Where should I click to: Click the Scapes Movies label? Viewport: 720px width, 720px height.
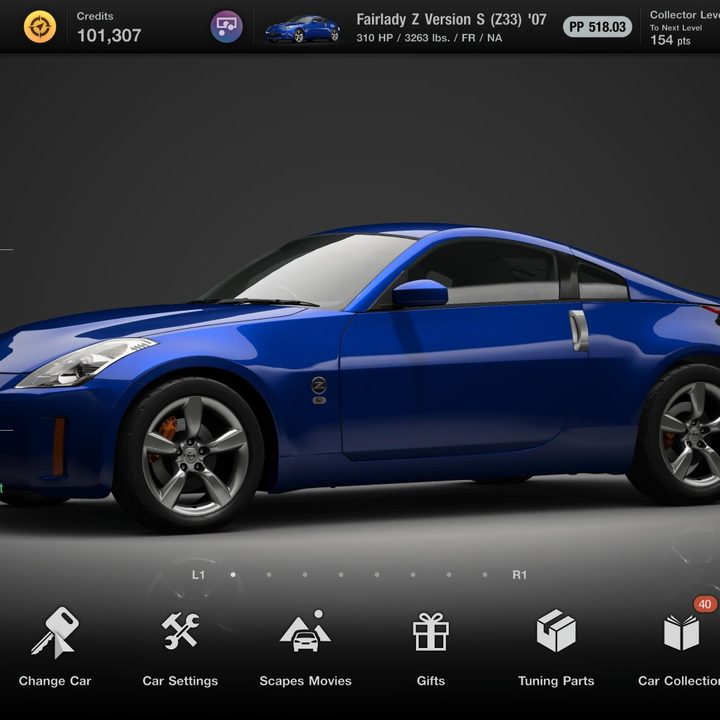pyautogui.click(x=305, y=681)
